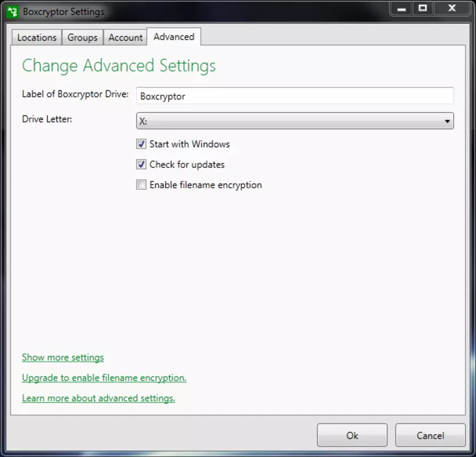Open Learn more about advanced settings link
Screen dimensions: 476x457
pos(99,398)
